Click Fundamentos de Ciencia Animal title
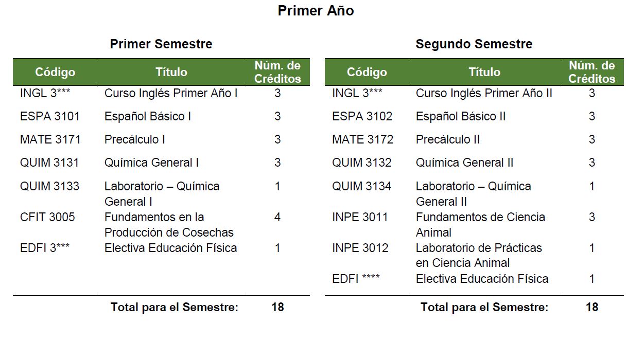 pos(480,225)
